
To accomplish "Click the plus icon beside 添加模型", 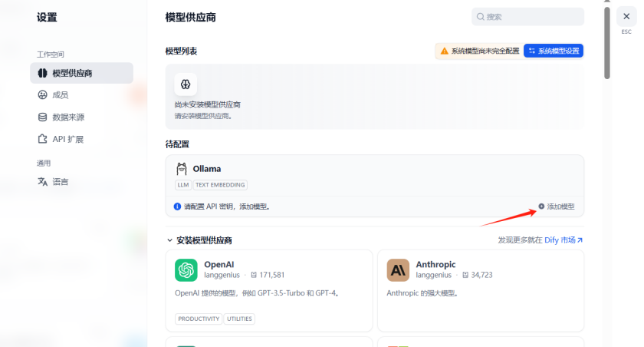I will point(541,207).
